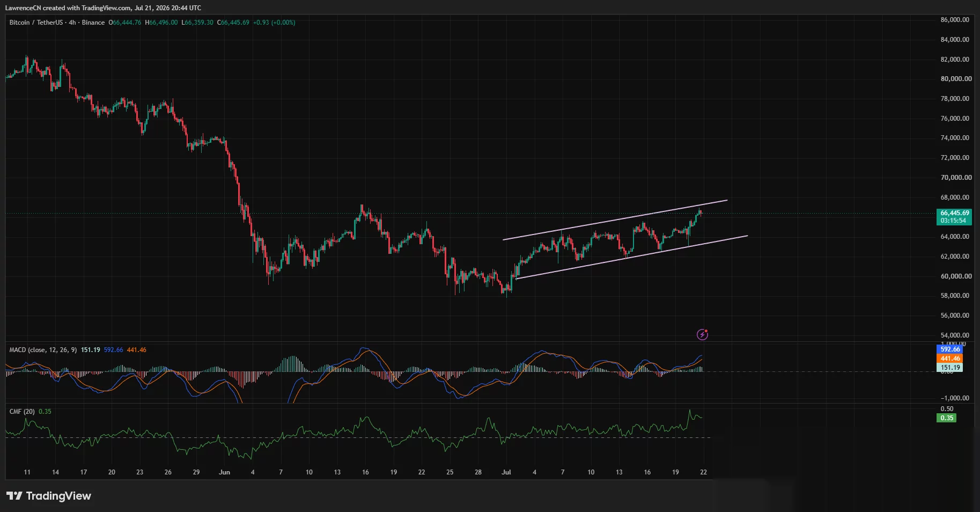Click the purple lightning bolt replay icon

point(702,335)
